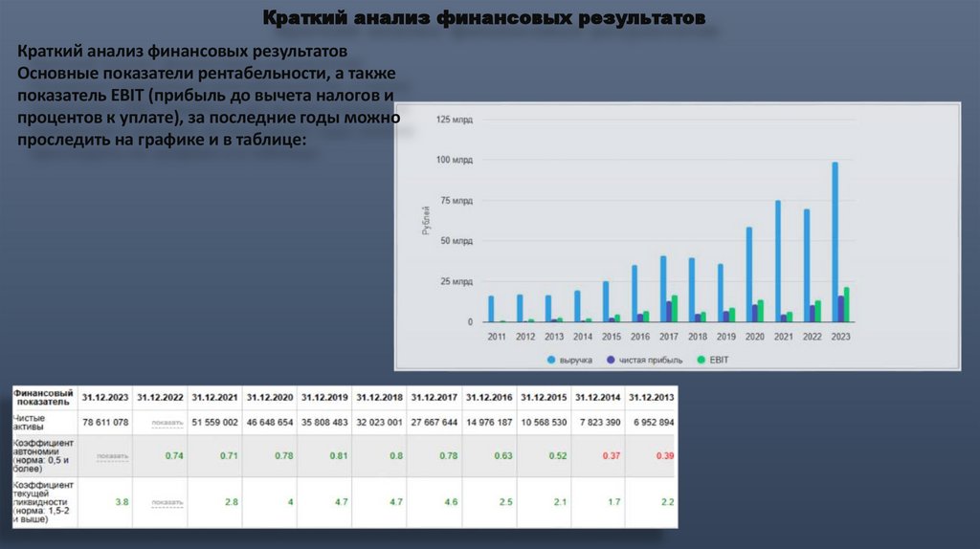
Task: Select the green 2023 EBIT bar
Action: (x=846, y=305)
